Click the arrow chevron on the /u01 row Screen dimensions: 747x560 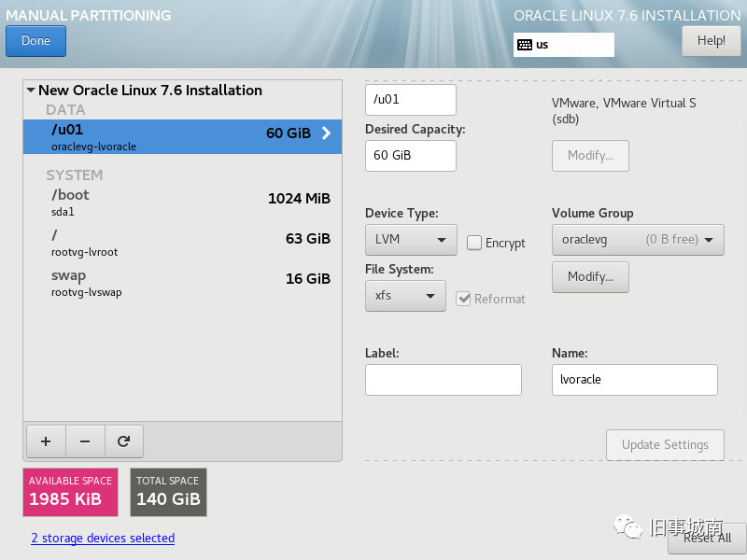tap(326, 133)
